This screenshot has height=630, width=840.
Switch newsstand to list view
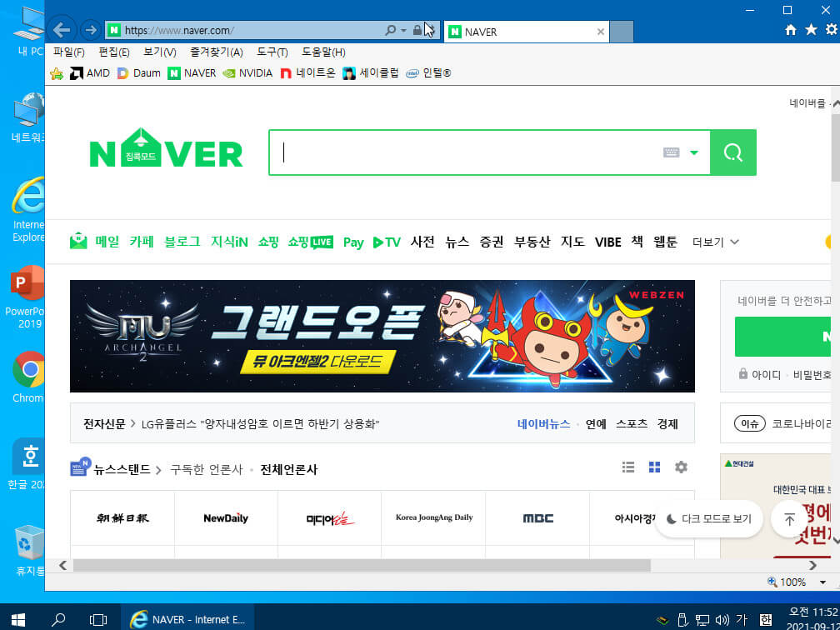pyautogui.click(x=628, y=467)
